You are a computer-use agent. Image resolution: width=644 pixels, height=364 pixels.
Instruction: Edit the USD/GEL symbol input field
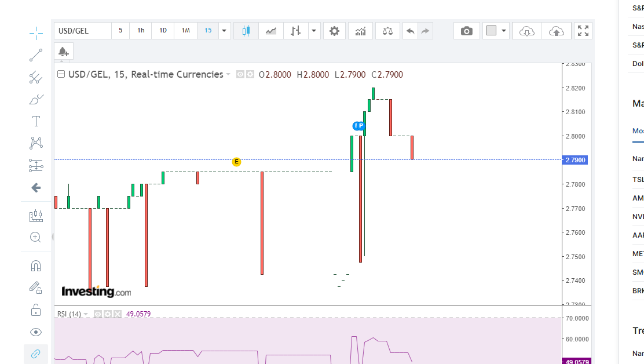(x=83, y=31)
